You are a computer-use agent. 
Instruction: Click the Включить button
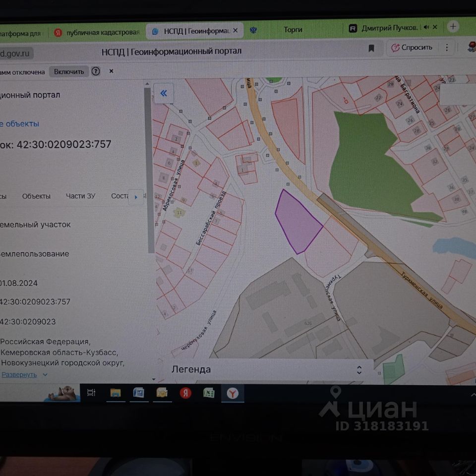69,71
